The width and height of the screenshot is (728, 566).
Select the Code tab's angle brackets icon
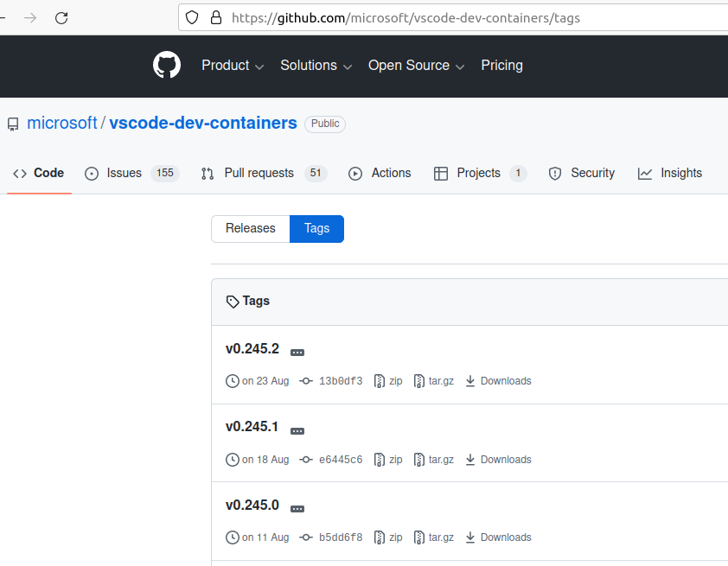click(20, 173)
